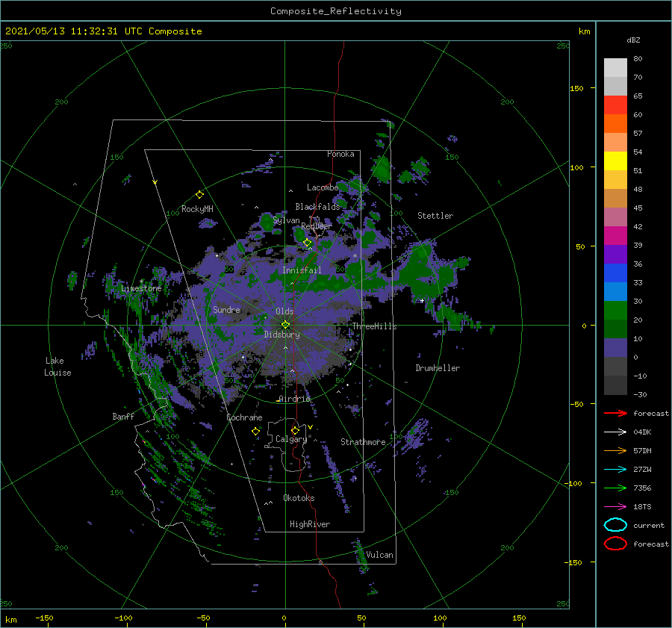Click the 2021/05/13 11:32:31 UTC timestamp

[73, 31]
